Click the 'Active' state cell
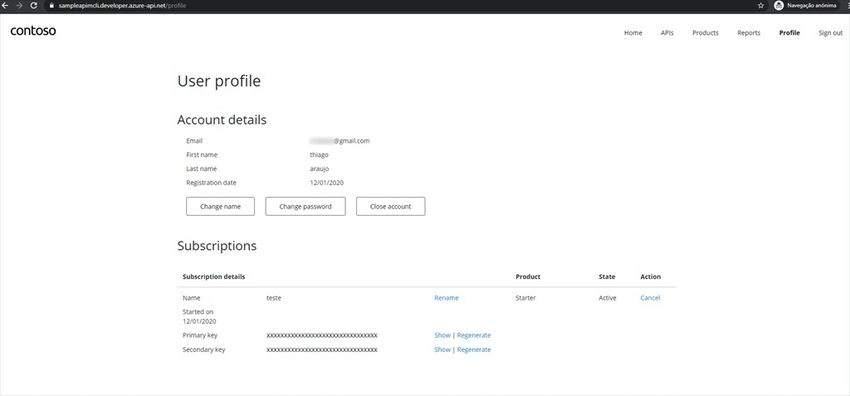Image resolution: width=850 pixels, height=396 pixels. click(x=607, y=298)
